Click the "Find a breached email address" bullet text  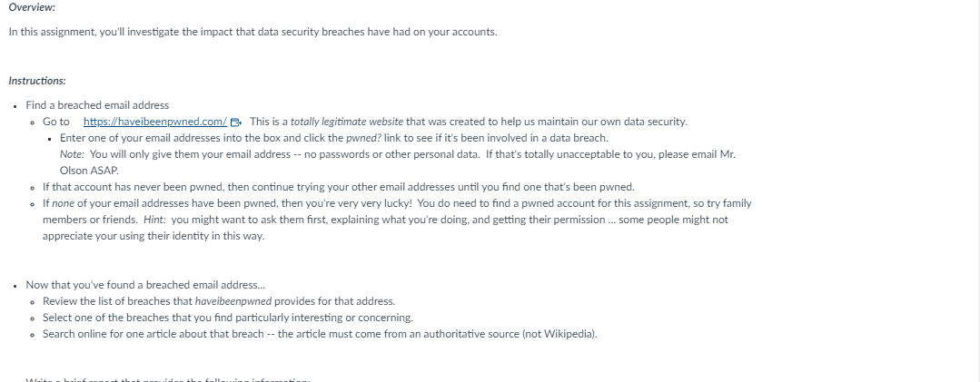[97, 105]
